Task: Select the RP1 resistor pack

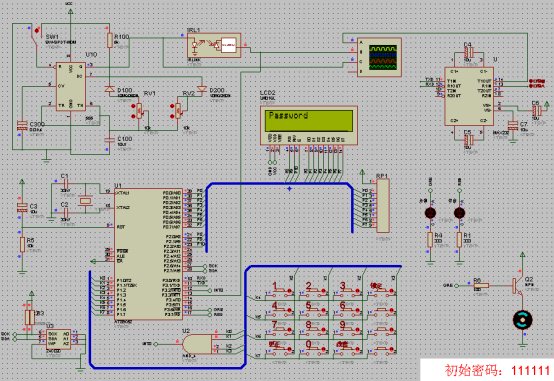Action: [383, 205]
